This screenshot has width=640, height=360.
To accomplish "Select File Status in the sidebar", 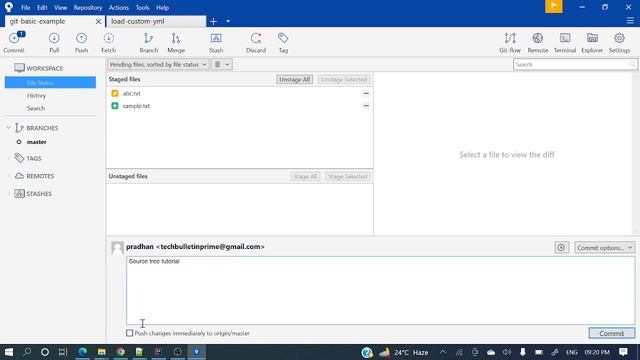I will tap(50, 82).
